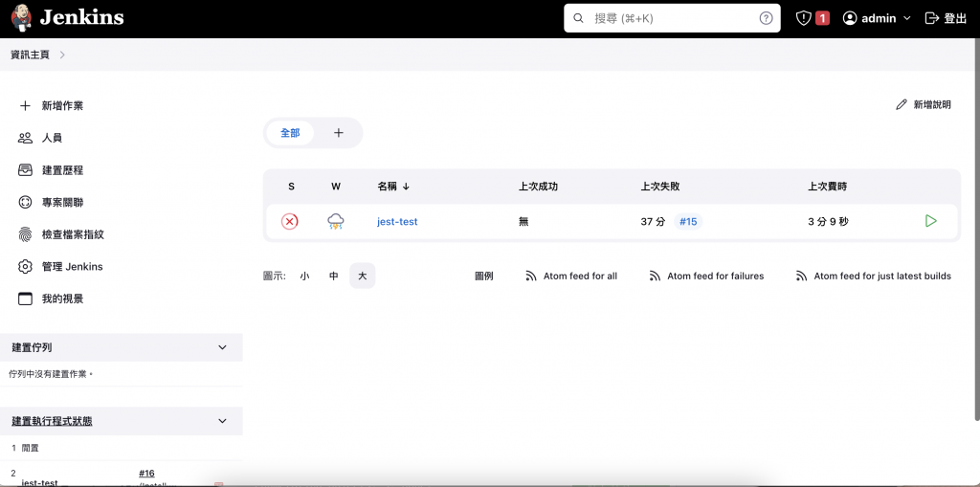Image resolution: width=980 pixels, height=487 pixels.
Task: Click the red security badge showing 1
Action: click(x=822, y=18)
